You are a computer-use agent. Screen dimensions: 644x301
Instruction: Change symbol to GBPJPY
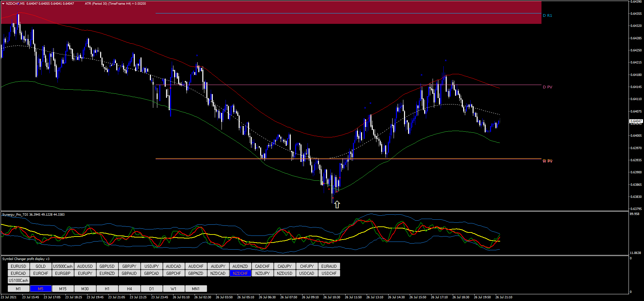[x=129, y=266]
